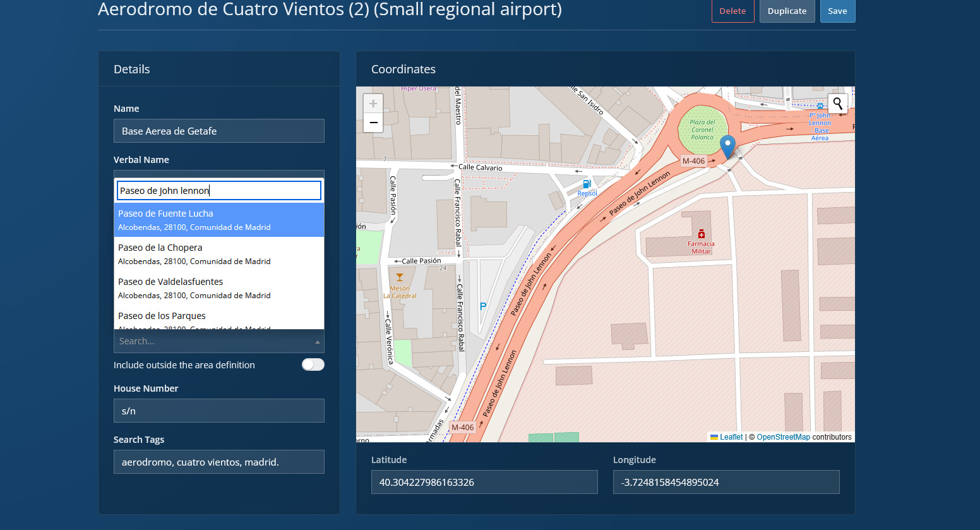Click the Duplicate button

pyautogui.click(x=787, y=11)
